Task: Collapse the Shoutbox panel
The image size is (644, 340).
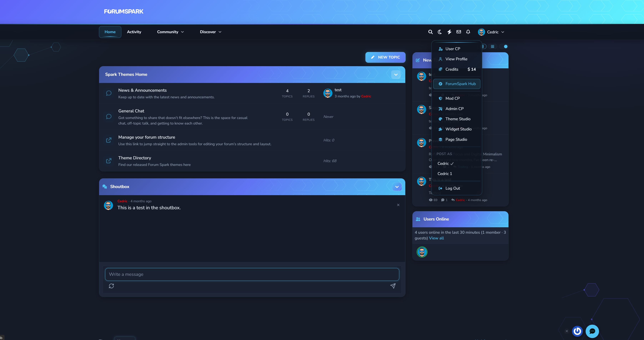Action: tap(397, 187)
